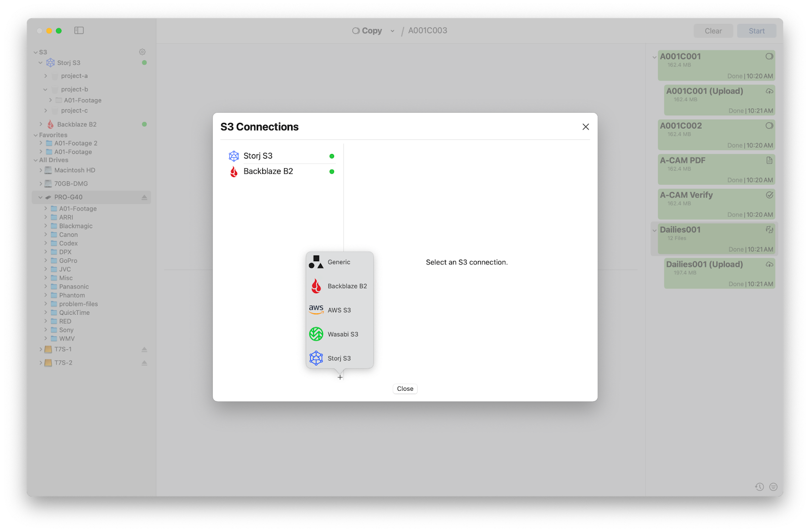Click the Wasabi logo icon in the popup
The height and width of the screenshot is (532, 810).
316,334
